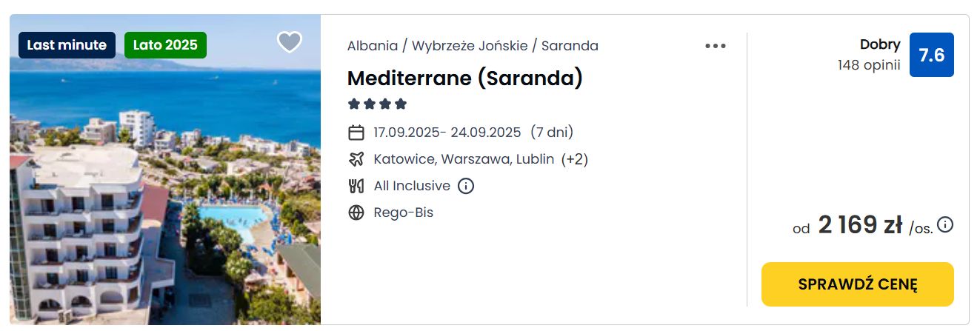Click the price info icon
Screen dimensions: 980x331
pyautogui.click(x=945, y=224)
